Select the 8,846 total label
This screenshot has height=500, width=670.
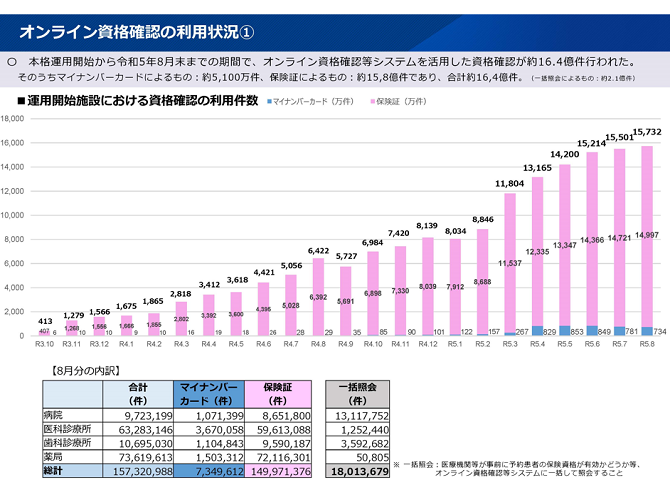[x=483, y=219]
